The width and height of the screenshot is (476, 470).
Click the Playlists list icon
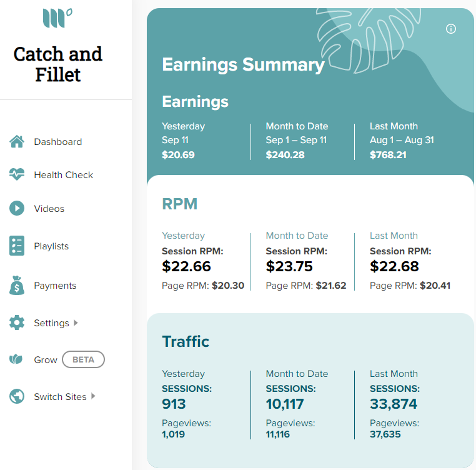pyautogui.click(x=17, y=246)
